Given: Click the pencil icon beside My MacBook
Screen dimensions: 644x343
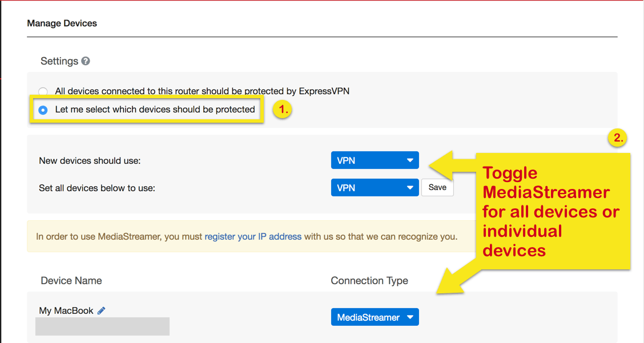Looking at the screenshot, I should [x=102, y=310].
